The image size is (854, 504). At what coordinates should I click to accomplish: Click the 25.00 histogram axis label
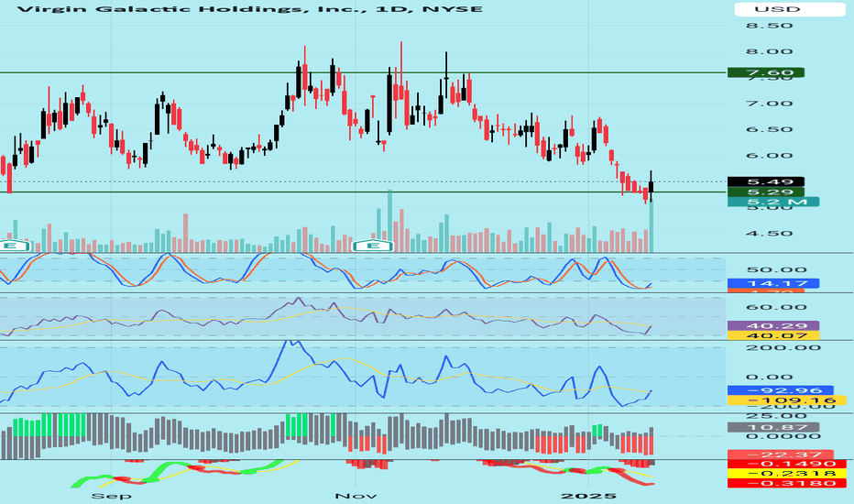[776, 417]
